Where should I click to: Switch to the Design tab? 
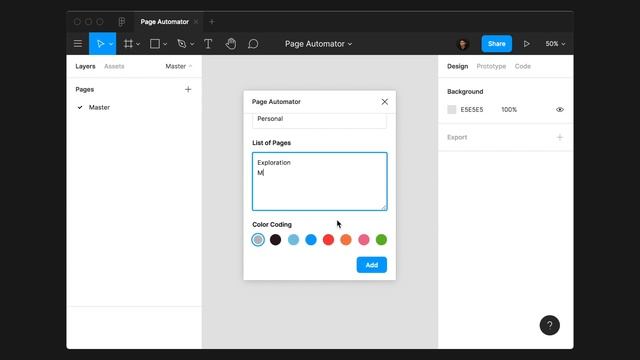tap(457, 66)
